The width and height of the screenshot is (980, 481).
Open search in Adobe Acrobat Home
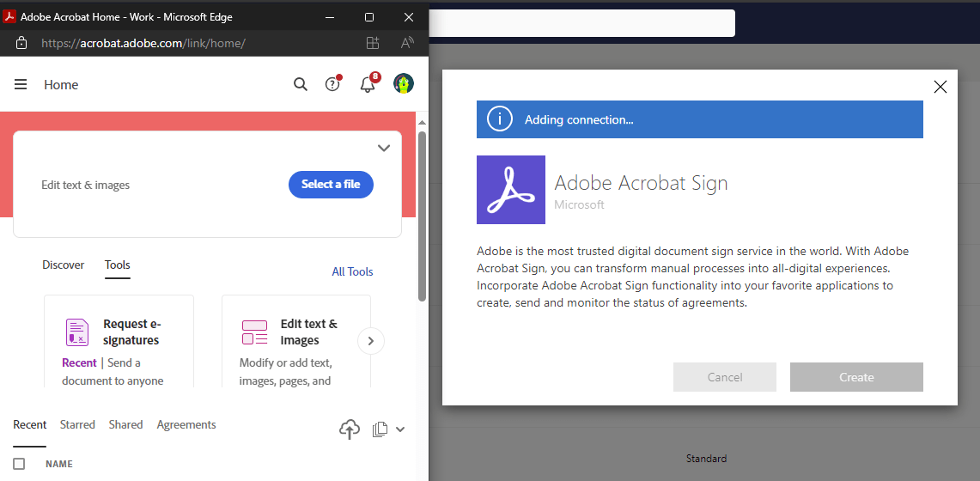click(301, 84)
